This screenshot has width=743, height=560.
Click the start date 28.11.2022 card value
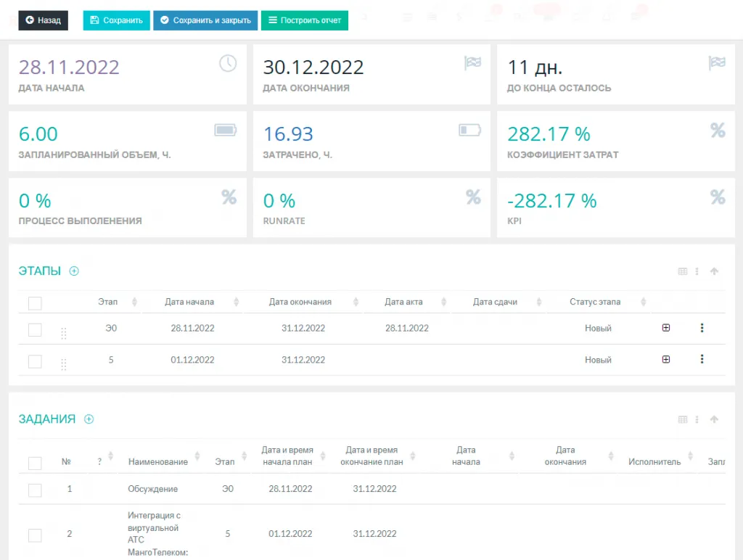[69, 67]
